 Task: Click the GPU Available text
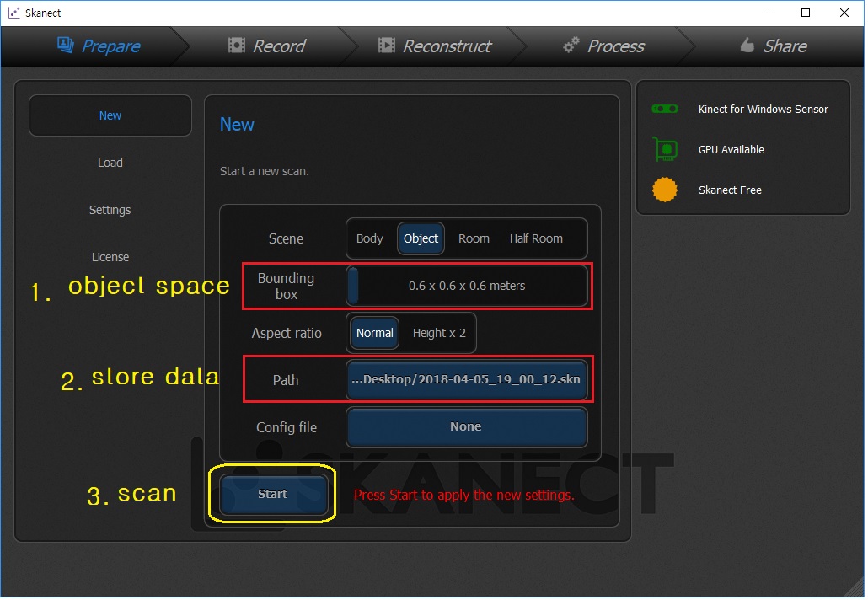731,149
